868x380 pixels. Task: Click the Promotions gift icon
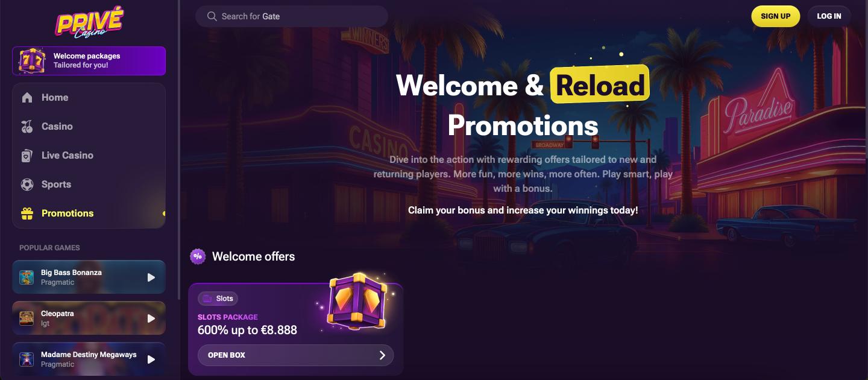pyautogui.click(x=27, y=214)
